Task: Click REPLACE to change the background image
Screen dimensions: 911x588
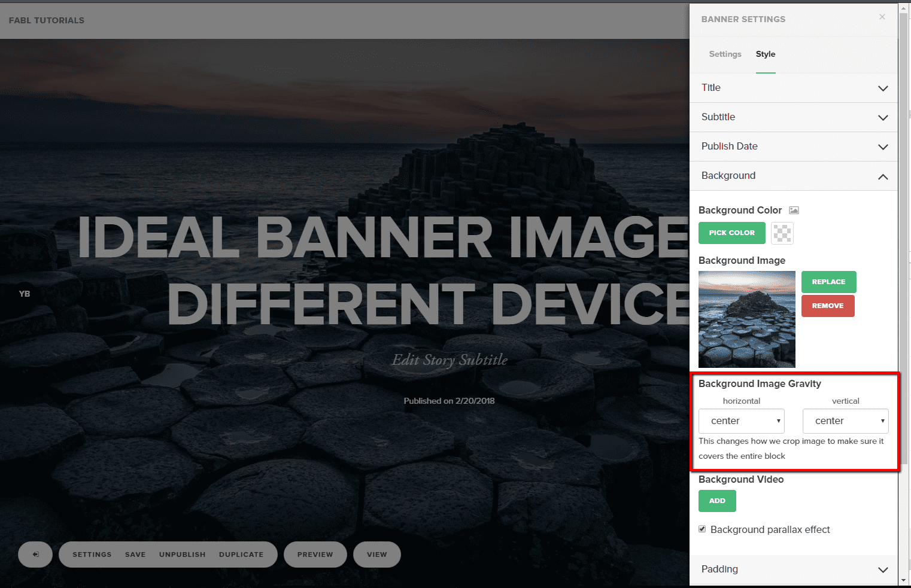Action: (x=828, y=282)
